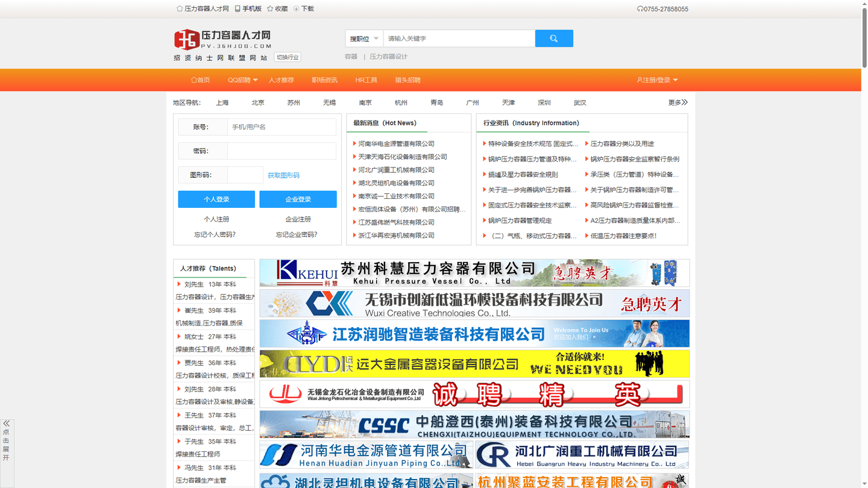The height and width of the screenshot is (488, 868).
Task: Select the 容器 hot keyword link
Action: [351, 57]
